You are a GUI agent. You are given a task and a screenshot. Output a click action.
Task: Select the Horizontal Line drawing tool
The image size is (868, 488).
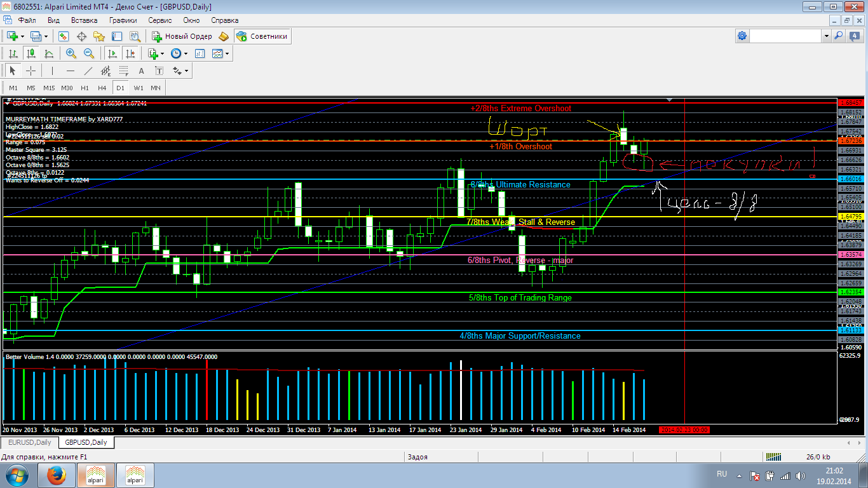click(70, 71)
